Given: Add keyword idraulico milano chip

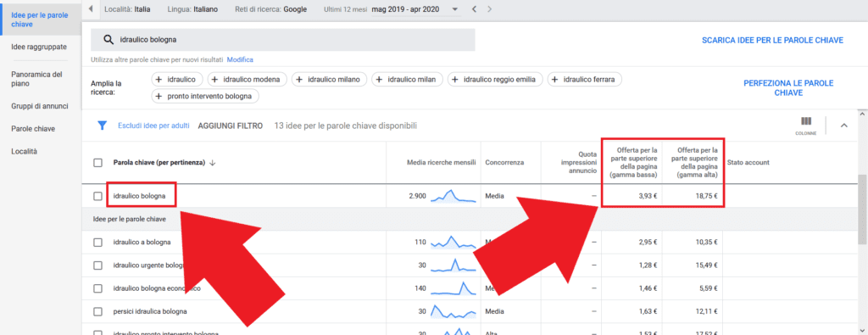Looking at the screenshot, I should [x=330, y=80].
